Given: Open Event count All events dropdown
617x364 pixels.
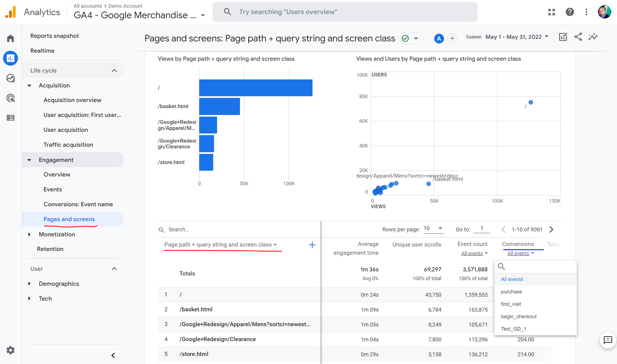Looking at the screenshot, I should pyautogui.click(x=474, y=253).
